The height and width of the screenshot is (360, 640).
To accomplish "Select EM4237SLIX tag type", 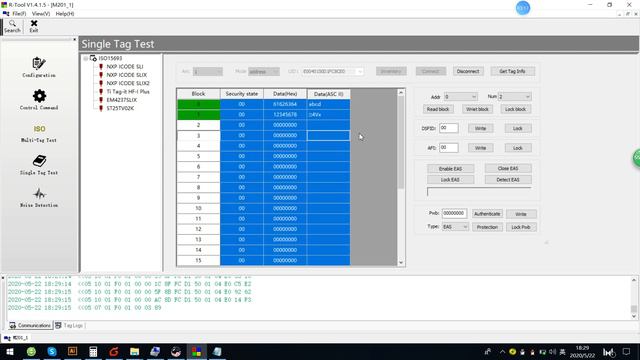I will click(122, 100).
